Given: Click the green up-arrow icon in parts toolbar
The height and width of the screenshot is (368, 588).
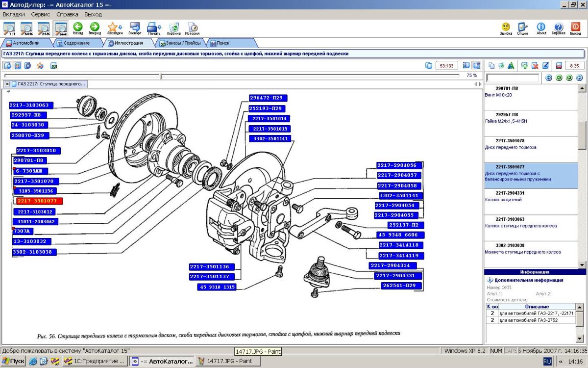Looking at the screenshot, I should [x=524, y=65].
